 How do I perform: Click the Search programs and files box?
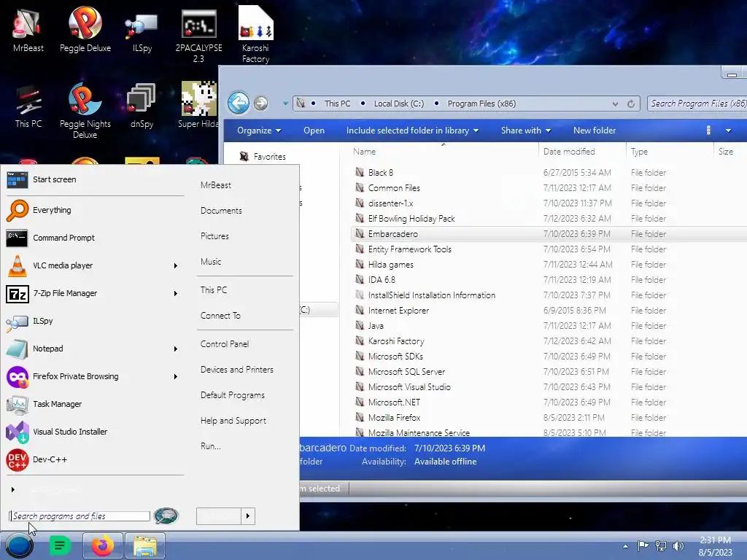point(80,516)
